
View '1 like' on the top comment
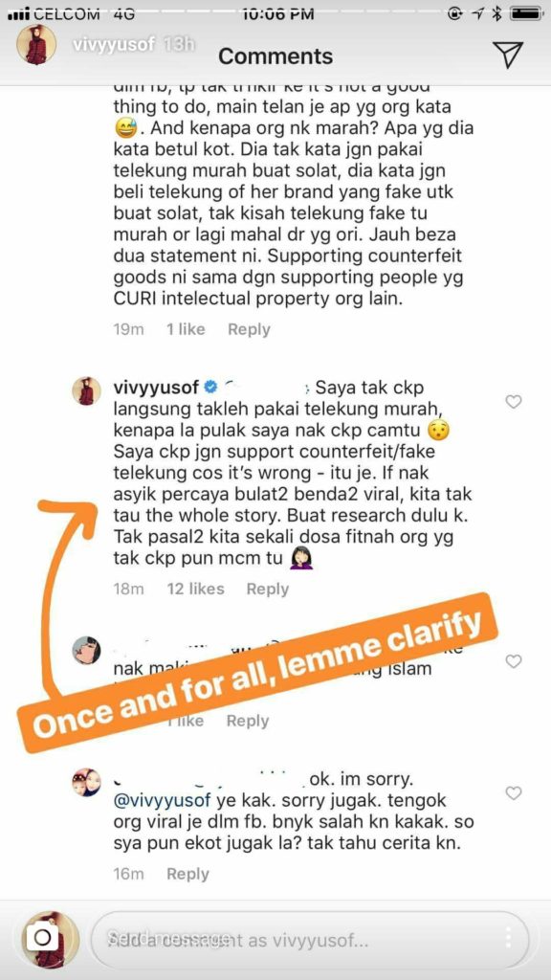coord(186,329)
